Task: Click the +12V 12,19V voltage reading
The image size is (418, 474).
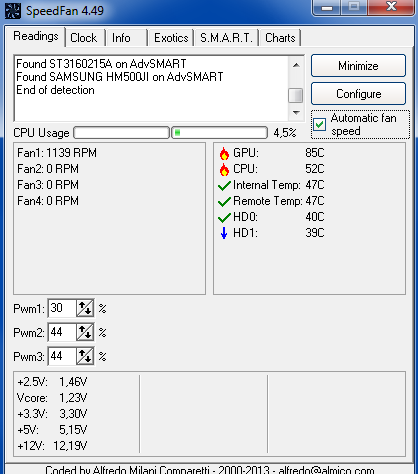Action: tap(52, 446)
